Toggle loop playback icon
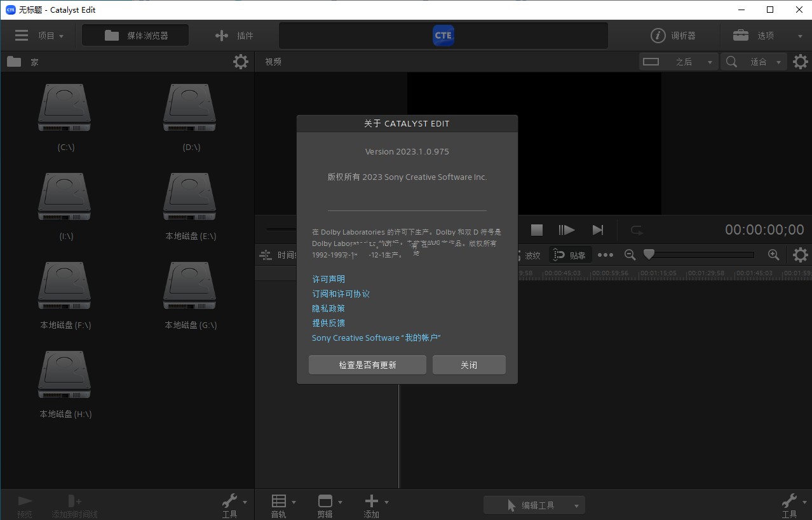Screen dimensions: 812x520 pyautogui.click(x=637, y=229)
